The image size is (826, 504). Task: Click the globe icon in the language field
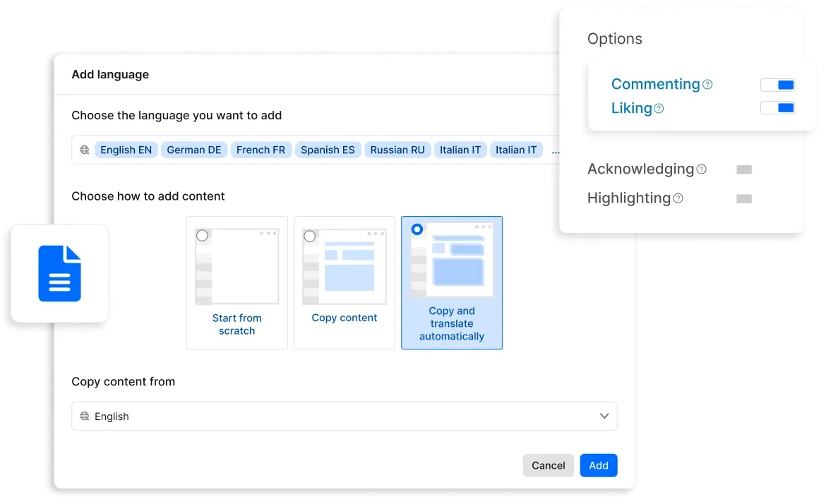(x=85, y=149)
